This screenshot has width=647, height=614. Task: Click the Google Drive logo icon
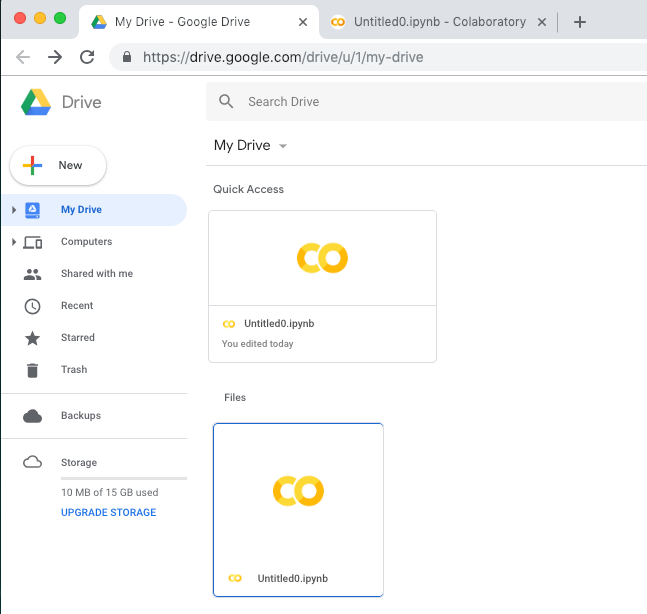click(36, 102)
